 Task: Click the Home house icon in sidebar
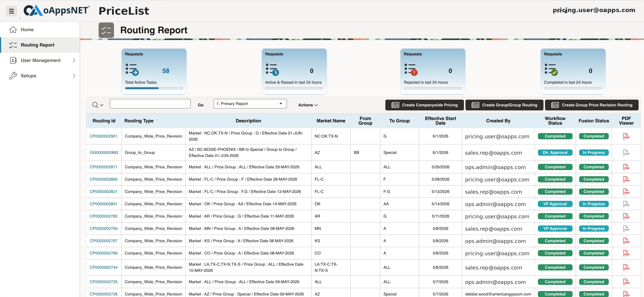[x=13, y=29]
